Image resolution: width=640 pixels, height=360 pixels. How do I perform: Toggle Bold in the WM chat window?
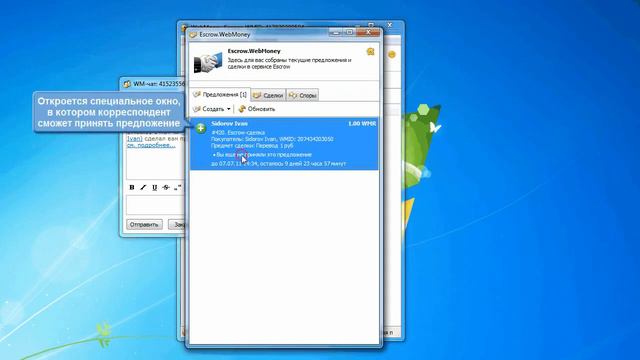click(x=131, y=187)
